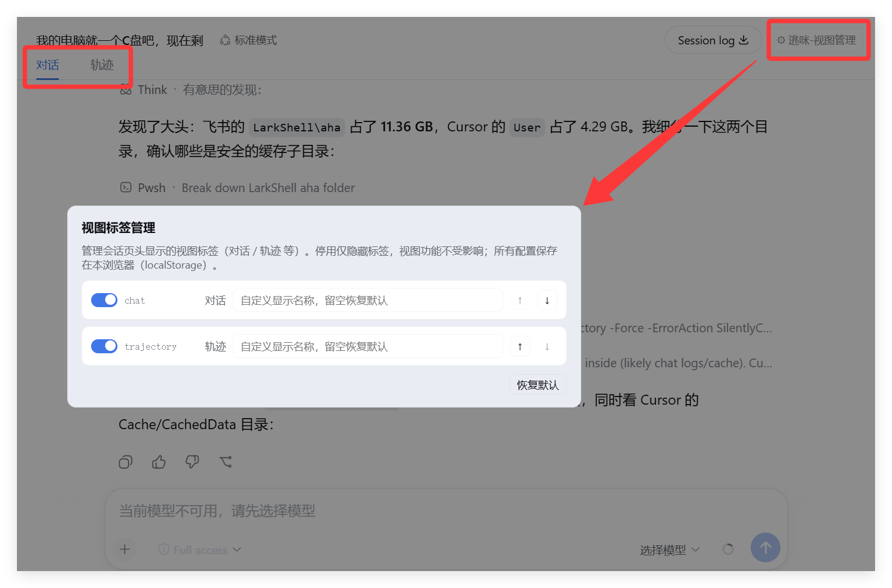Click the custom name field for chat

pyautogui.click(x=368, y=300)
